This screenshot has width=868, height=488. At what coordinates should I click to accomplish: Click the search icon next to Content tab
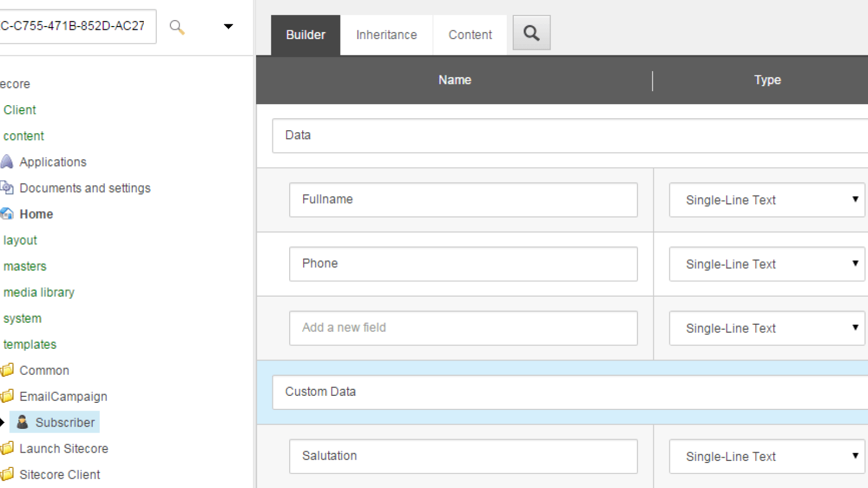(531, 33)
